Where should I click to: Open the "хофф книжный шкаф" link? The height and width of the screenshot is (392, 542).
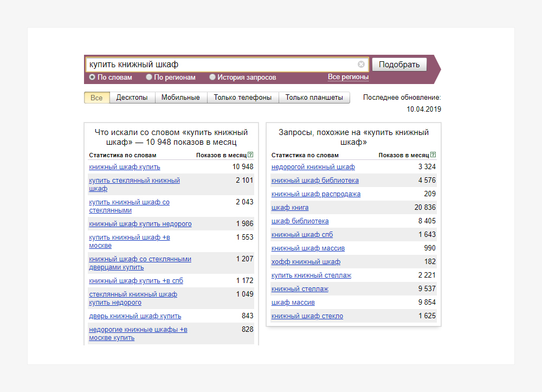coord(306,262)
